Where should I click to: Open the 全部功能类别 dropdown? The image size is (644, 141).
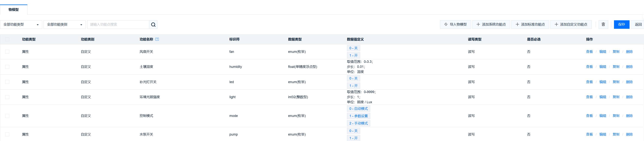pos(64,25)
